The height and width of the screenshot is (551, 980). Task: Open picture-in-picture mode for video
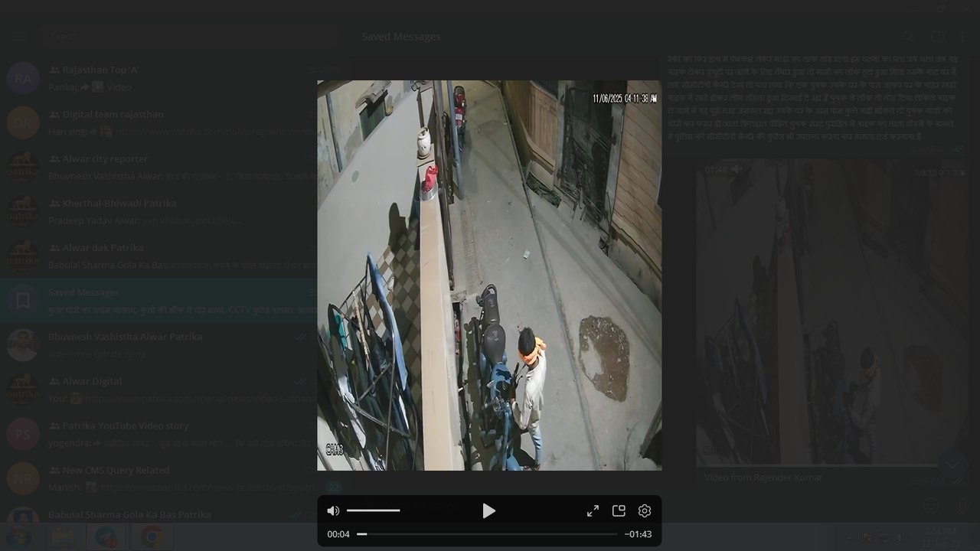(x=619, y=510)
